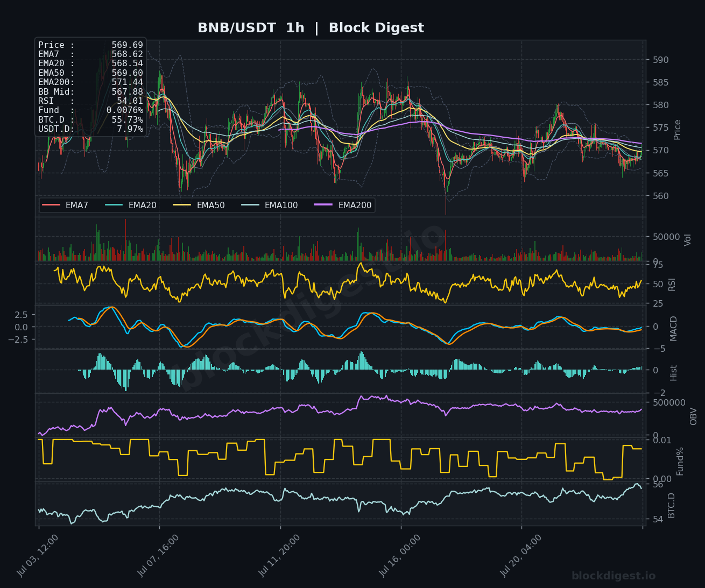Click the chart title BNB/USDT 1h Block Digest
Viewport: 705px width, 588px height.
(x=311, y=28)
